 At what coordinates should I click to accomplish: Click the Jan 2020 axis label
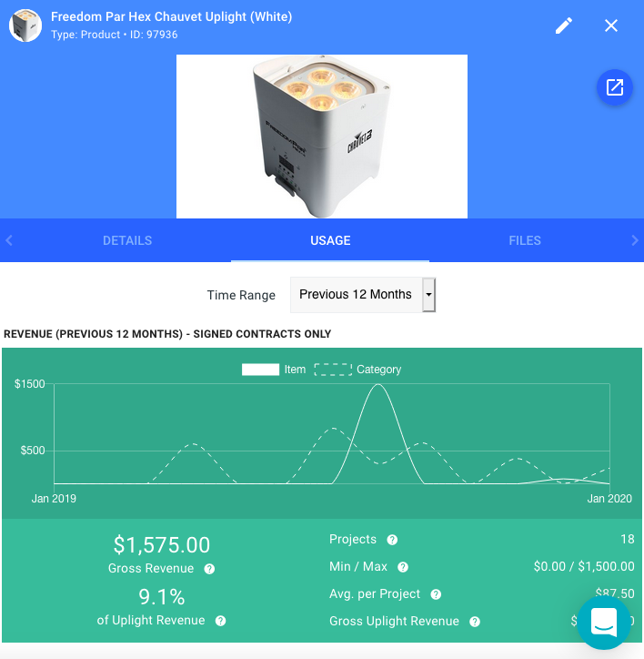click(x=609, y=499)
